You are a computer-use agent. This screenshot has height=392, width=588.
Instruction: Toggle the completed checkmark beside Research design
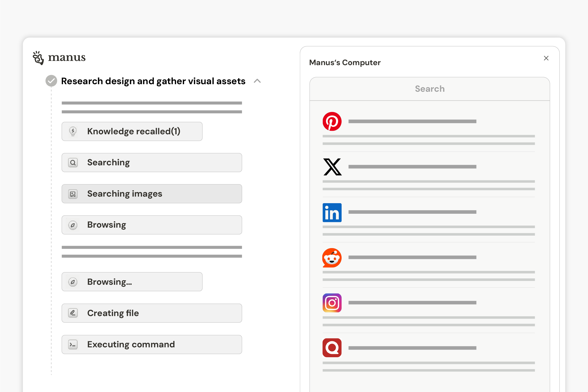click(51, 81)
